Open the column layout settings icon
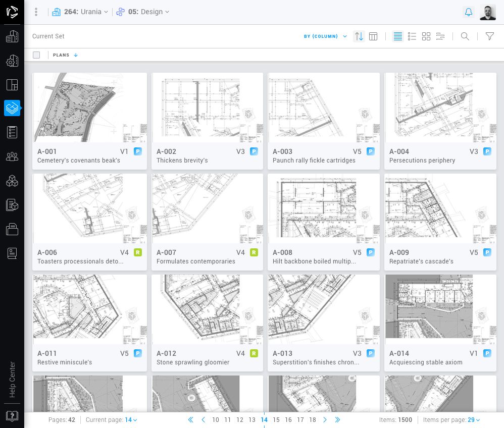The height and width of the screenshot is (428, 504). [x=373, y=36]
